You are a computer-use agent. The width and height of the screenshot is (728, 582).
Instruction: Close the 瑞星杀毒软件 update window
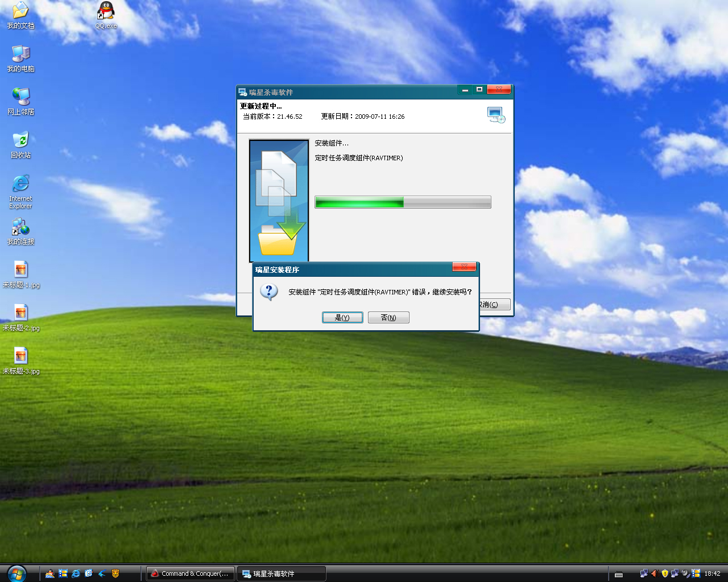click(x=499, y=90)
